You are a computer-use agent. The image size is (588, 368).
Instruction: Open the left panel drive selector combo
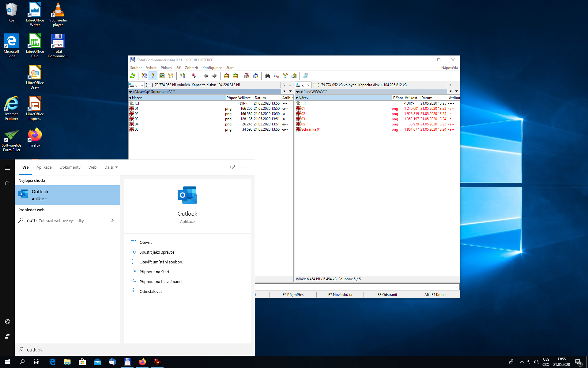[137, 85]
